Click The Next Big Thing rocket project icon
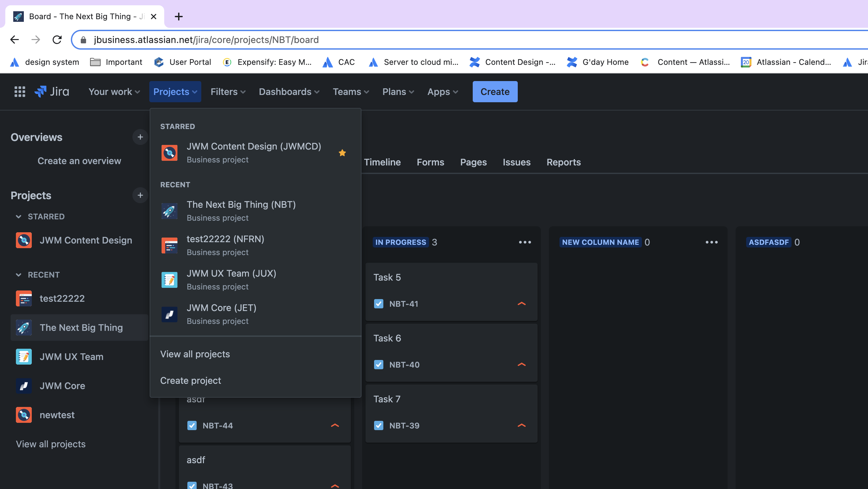This screenshot has width=868, height=489. [x=169, y=211]
